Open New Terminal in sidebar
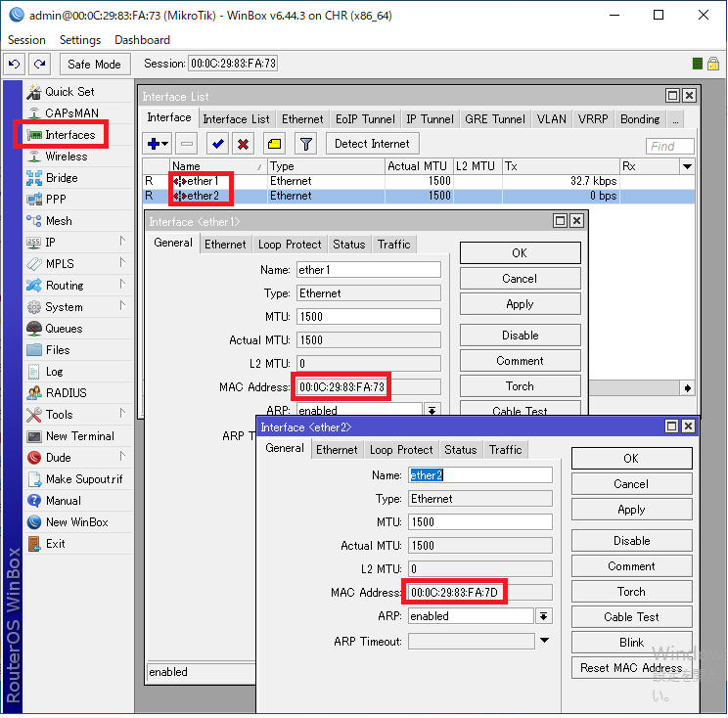728x718 pixels. [79, 436]
